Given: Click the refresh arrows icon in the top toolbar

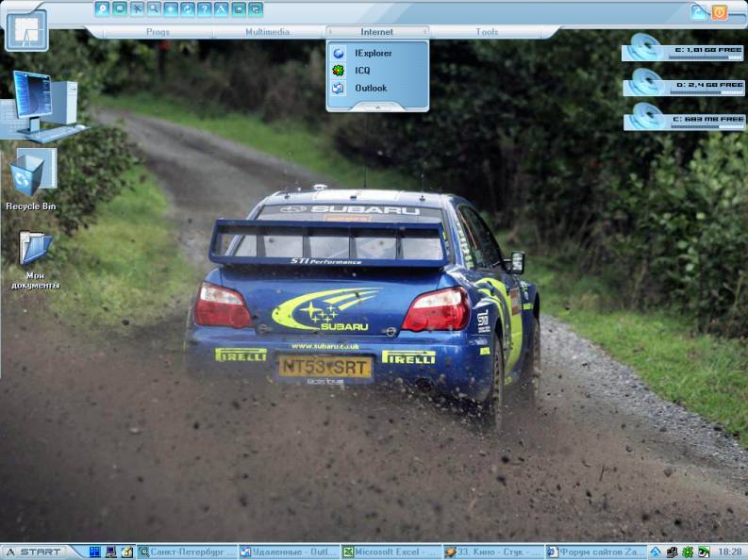Looking at the screenshot, I should tap(188, 9).
